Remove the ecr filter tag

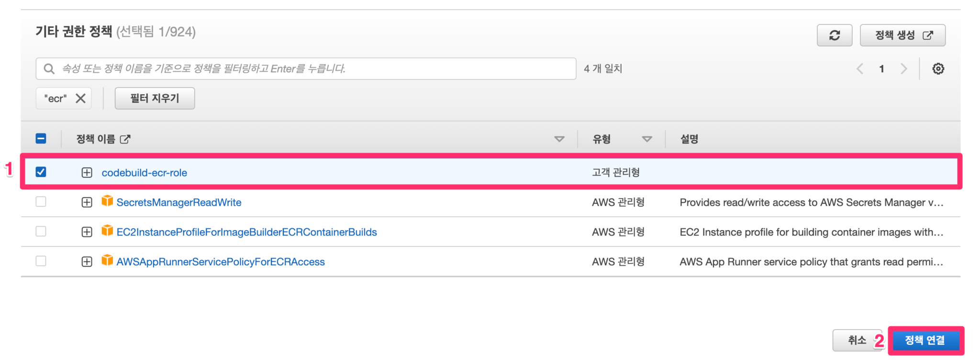80,98
